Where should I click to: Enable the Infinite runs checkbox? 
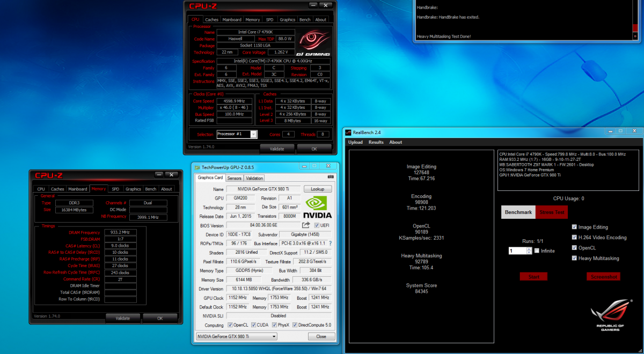tap(537, 250)
